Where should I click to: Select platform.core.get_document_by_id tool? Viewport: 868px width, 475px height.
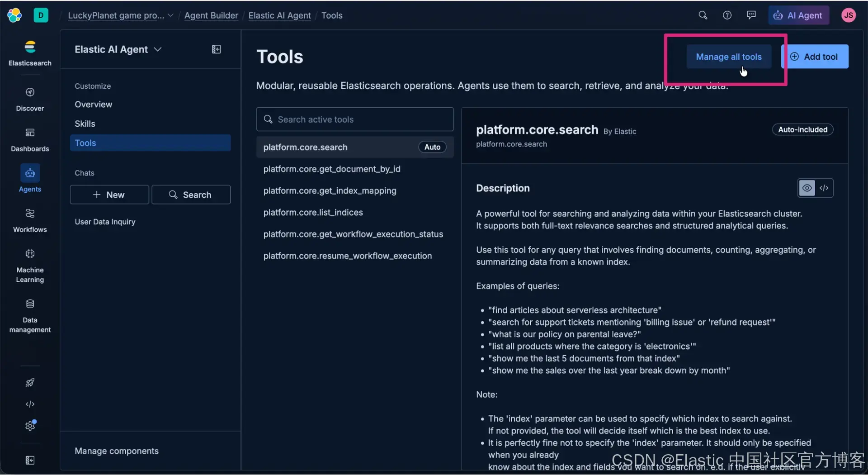coord(355,169)
